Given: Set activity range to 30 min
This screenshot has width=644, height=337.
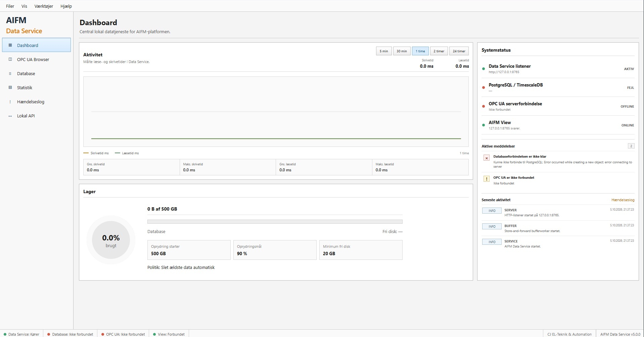Looking at the screenshot, I should point(402,51).
